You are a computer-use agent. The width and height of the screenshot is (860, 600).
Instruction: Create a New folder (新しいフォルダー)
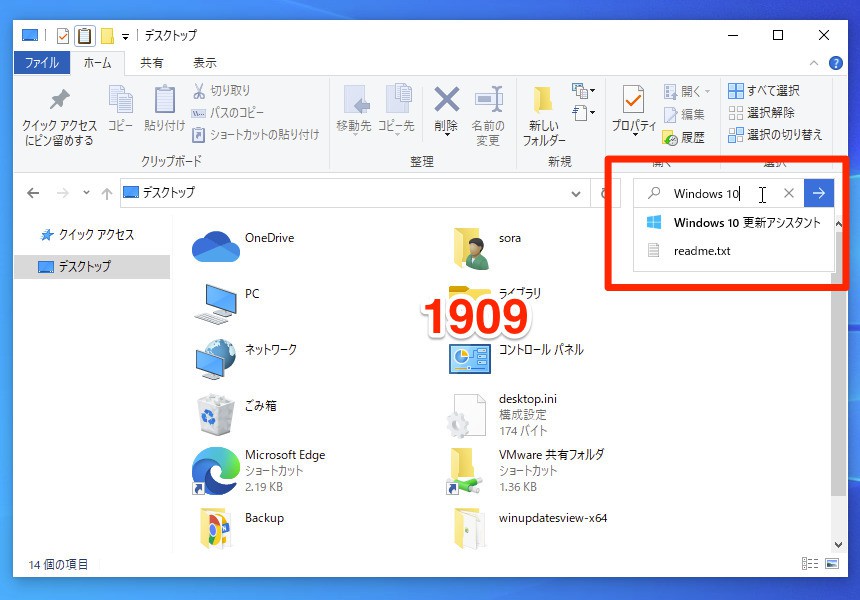click(544, 116)
